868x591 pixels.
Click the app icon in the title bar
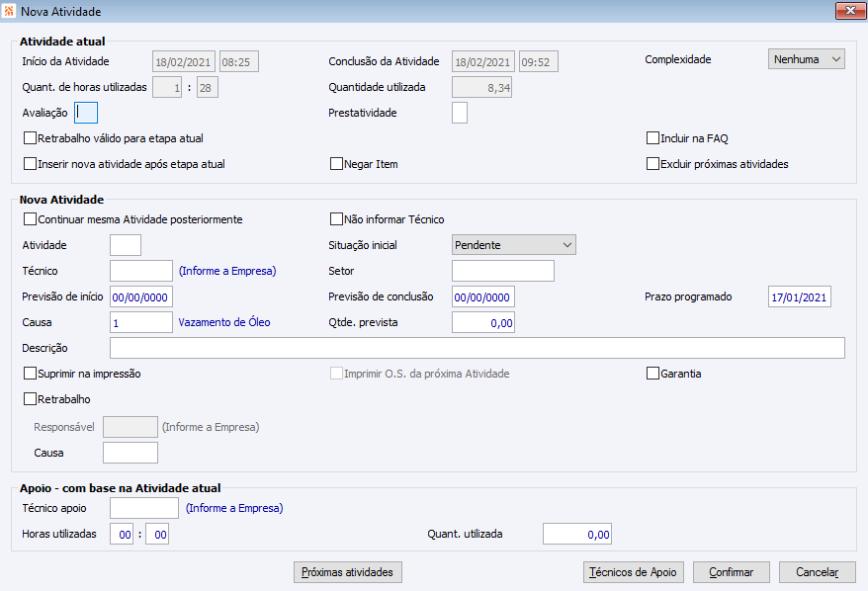tap(9, 11)
